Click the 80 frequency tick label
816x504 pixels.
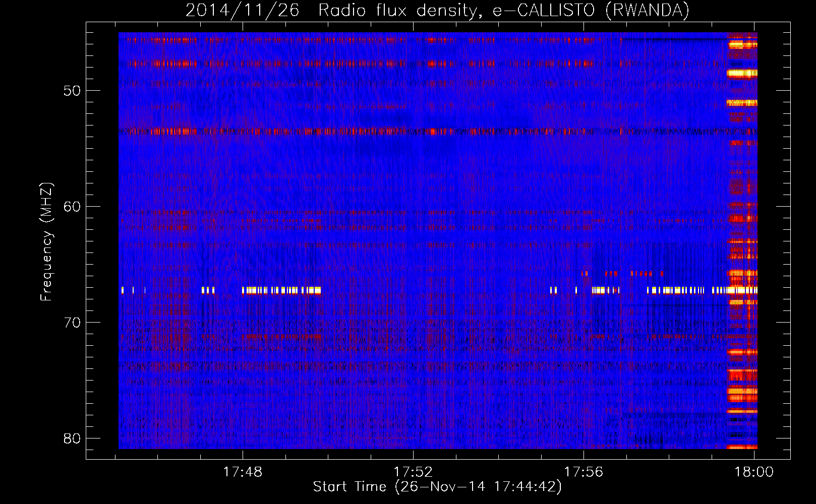72,438
